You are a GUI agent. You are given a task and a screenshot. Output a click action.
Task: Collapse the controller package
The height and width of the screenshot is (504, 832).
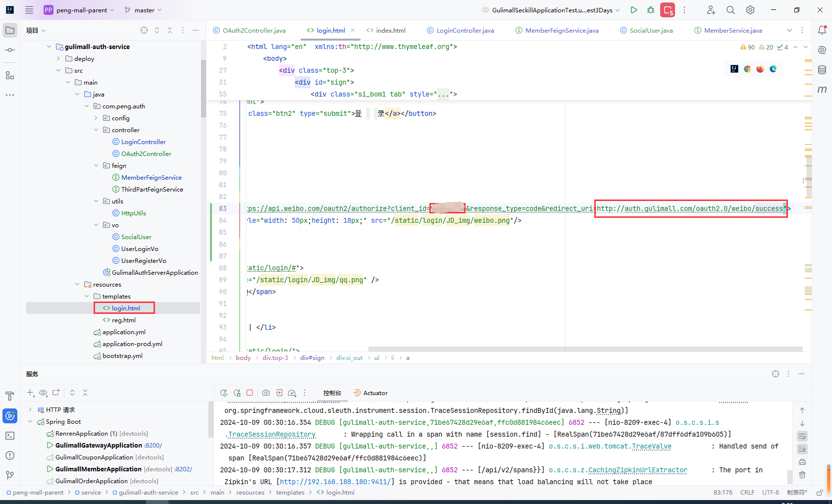point(96,130)
